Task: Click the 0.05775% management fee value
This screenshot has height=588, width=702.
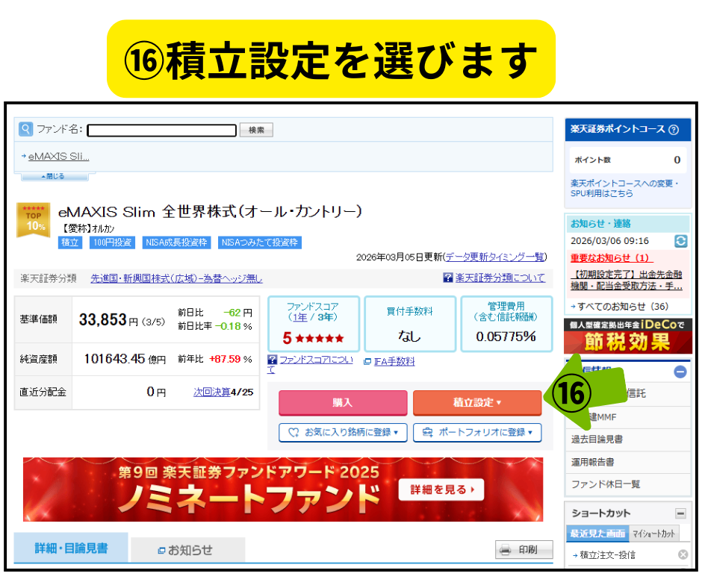Action: [x=506, y=337]
